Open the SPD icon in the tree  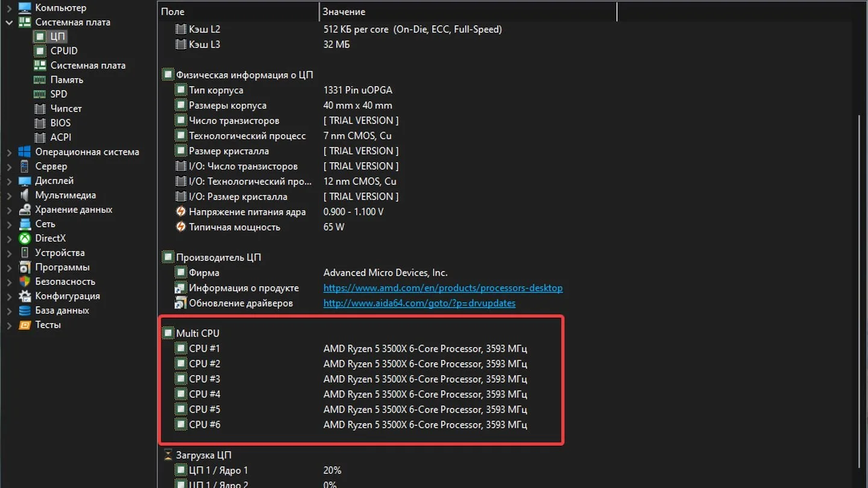(x=39, y=95)
